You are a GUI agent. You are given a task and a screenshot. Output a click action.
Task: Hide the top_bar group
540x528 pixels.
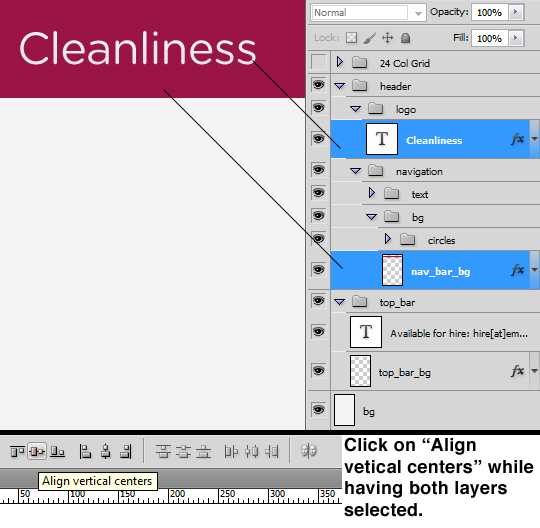pyautogui.click(x=319, y=300)
